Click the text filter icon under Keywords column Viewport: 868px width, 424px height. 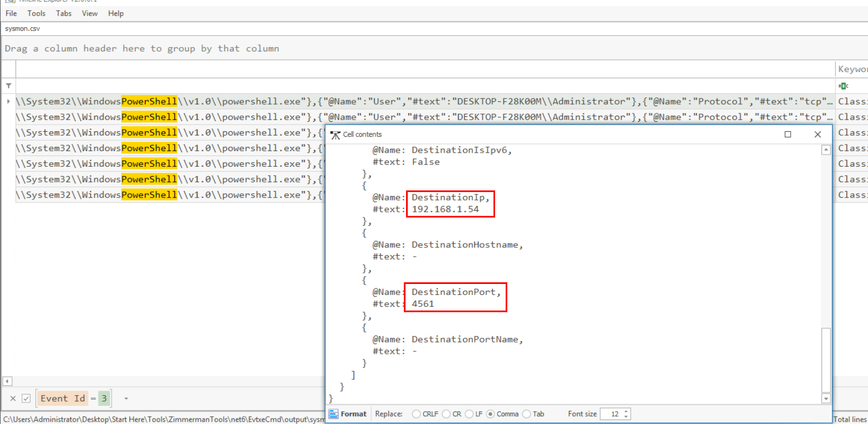(x=843, y=86)
